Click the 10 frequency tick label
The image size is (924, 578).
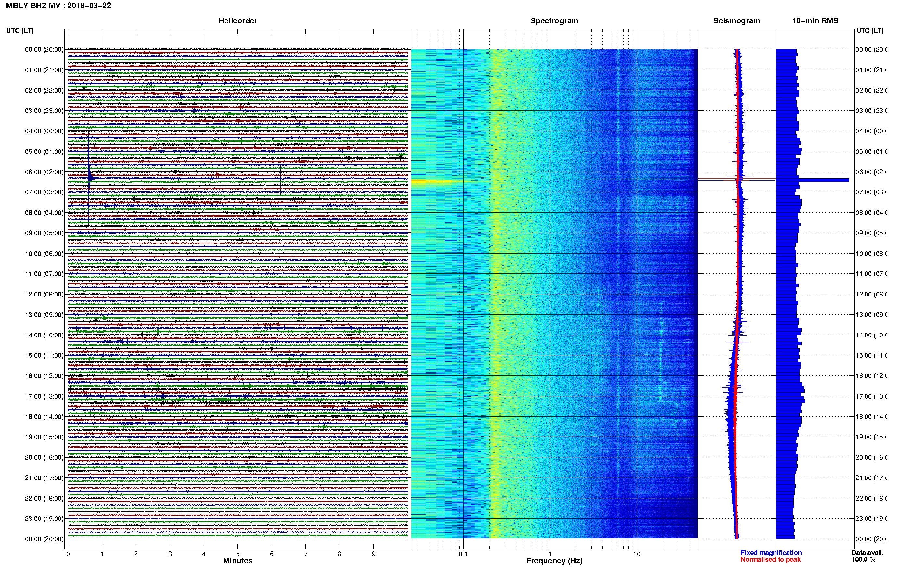[637, 554]
